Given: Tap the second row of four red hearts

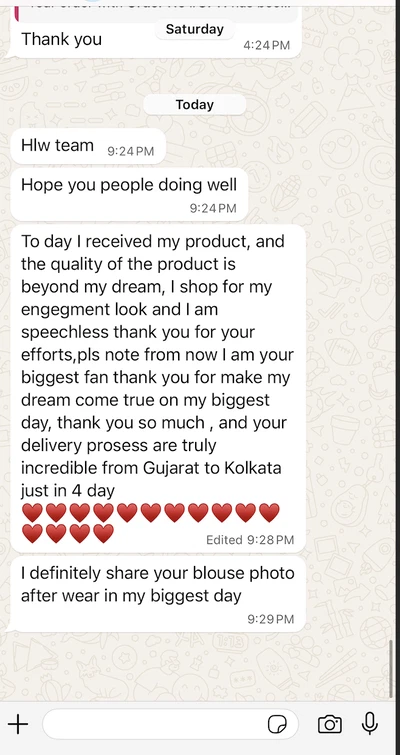Looking at the screenshot, I should coord(67,534).
